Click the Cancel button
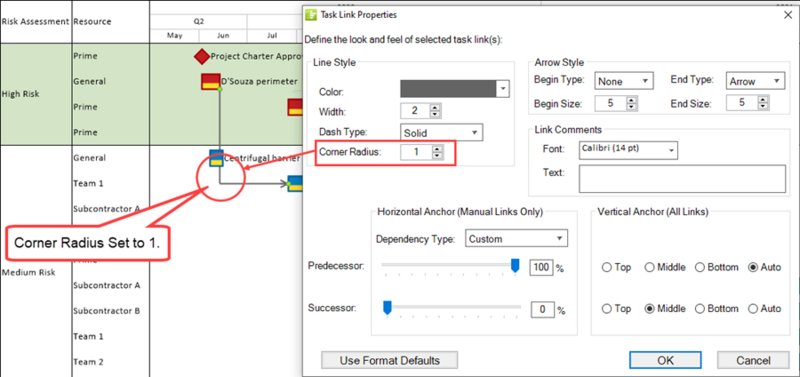Image resolution: width=800 pixels, height=377 pixels. [x=754, y=360]
